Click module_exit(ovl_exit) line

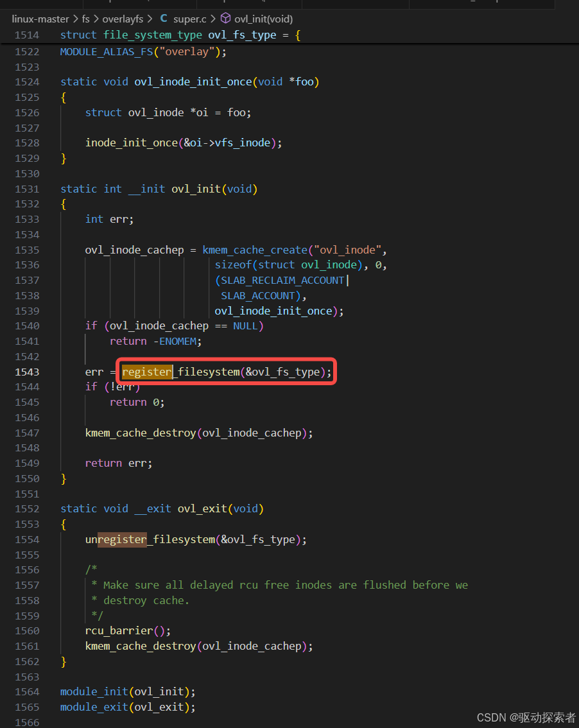(128, 707)
